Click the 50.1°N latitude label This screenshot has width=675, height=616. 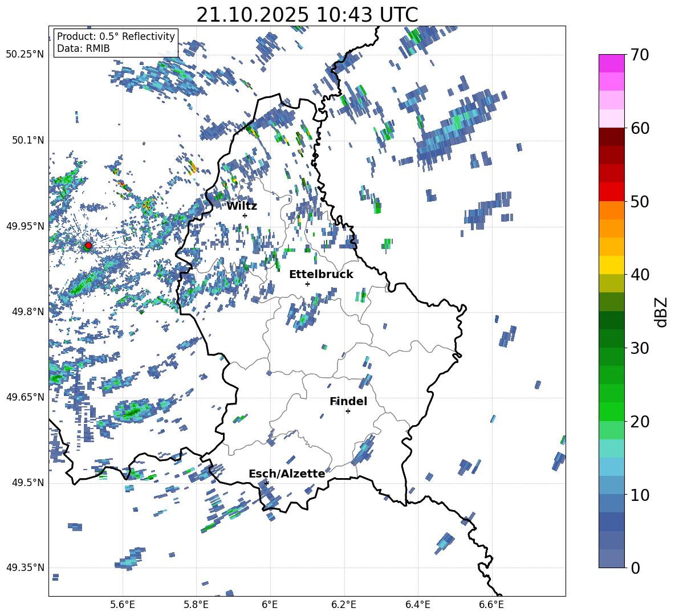27,140
